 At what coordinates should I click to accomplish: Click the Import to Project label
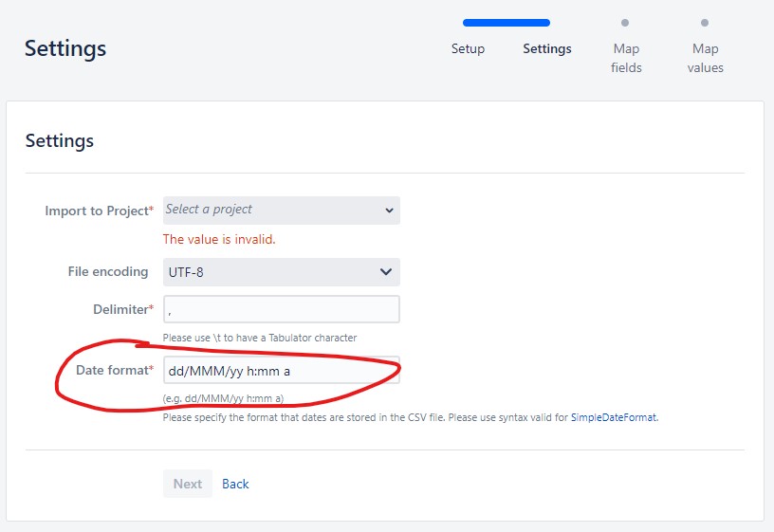(100, 211)
